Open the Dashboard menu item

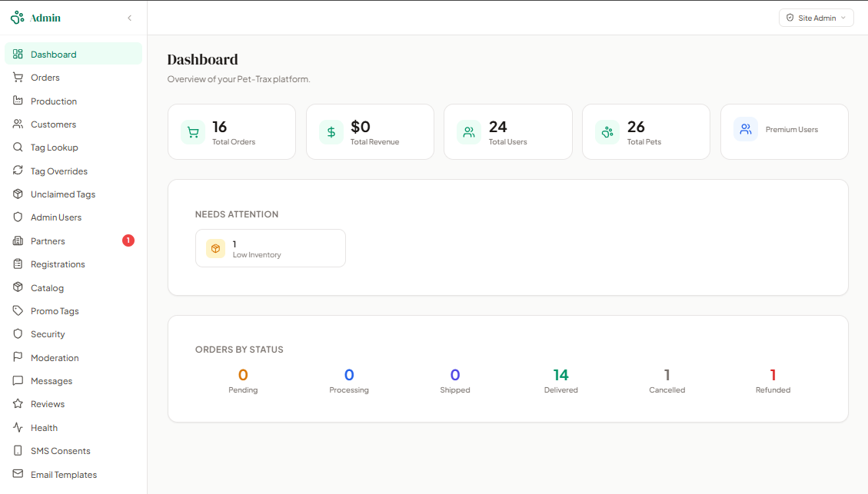(x=73, y=54)
